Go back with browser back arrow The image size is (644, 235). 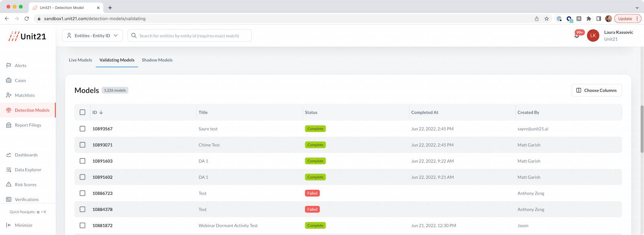(x=7, y=19)
